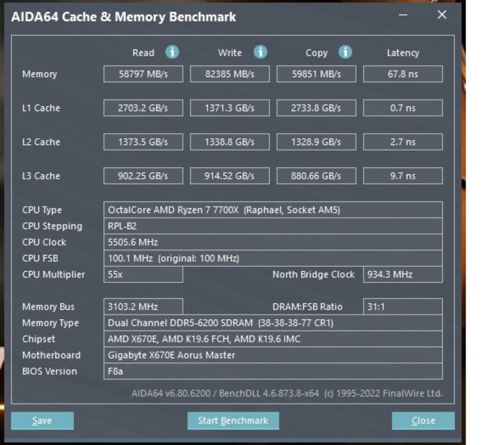Select L2 Cache write 1338.8 GB/s
This screenshot has height=445, width=504.
point(230,142)
